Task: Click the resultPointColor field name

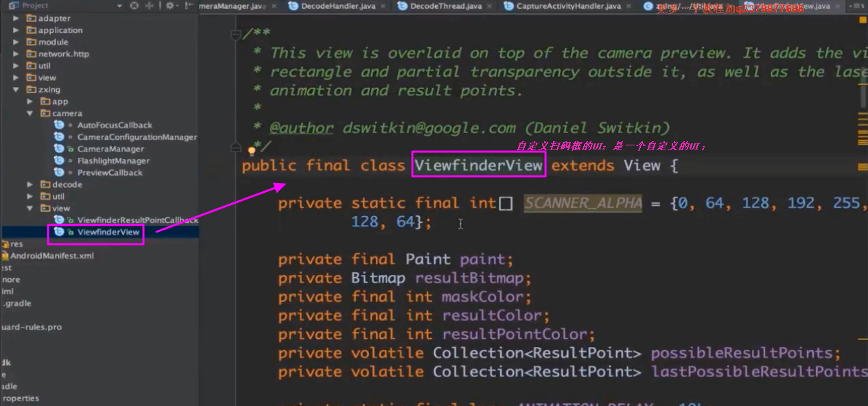Action: tap(515, 335)
